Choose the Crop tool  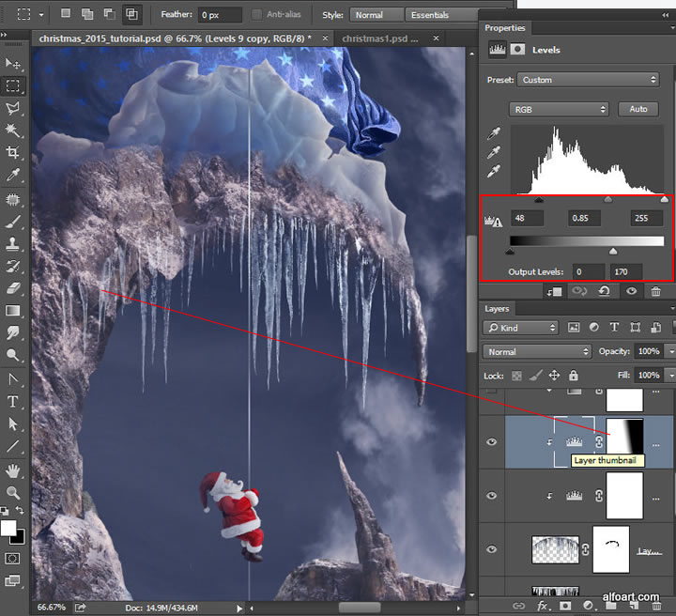[x=13, y=153]
